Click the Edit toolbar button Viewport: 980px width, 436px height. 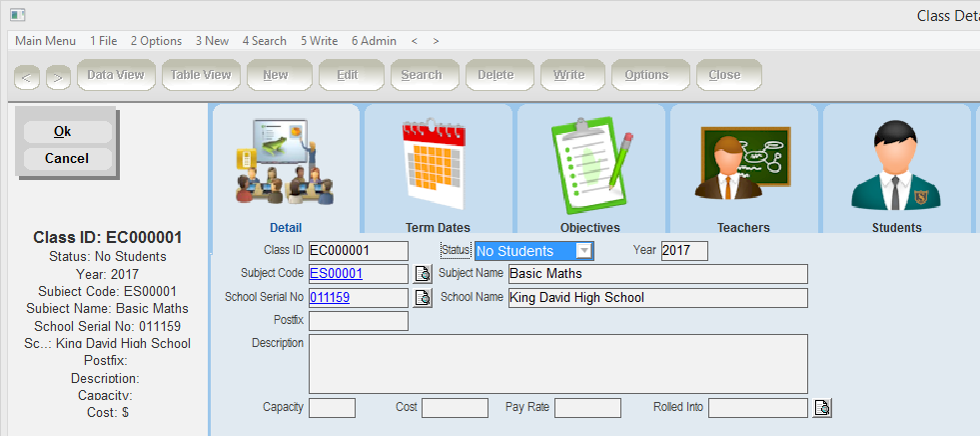pyautogui.click(x=352, y=75)
